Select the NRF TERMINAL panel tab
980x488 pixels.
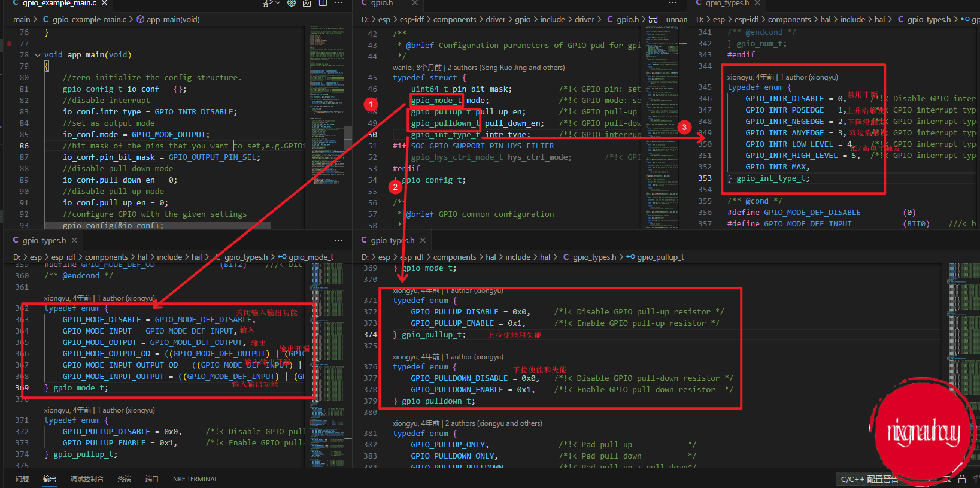pyautogui.click(x=195, y=479)
